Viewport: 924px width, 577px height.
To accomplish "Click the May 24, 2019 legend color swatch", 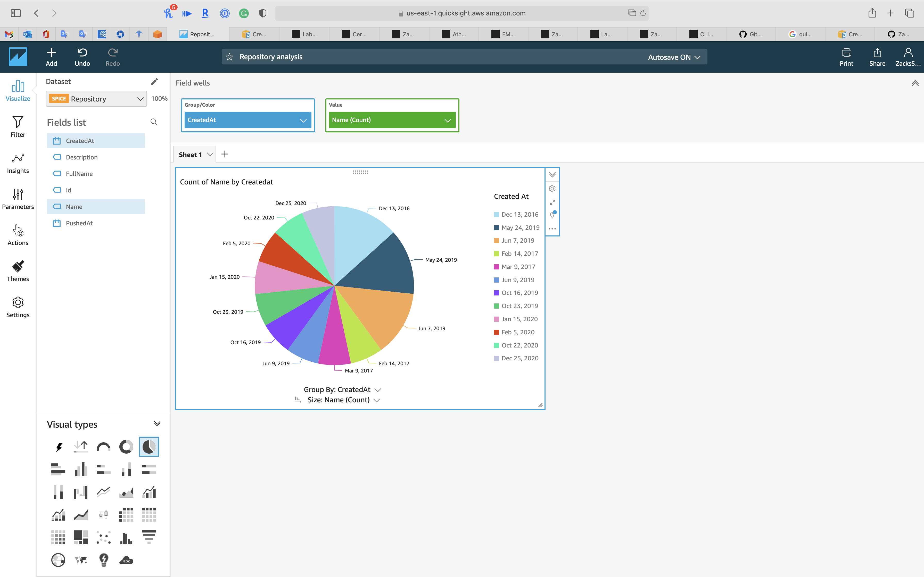I will [x=496, y=228].
